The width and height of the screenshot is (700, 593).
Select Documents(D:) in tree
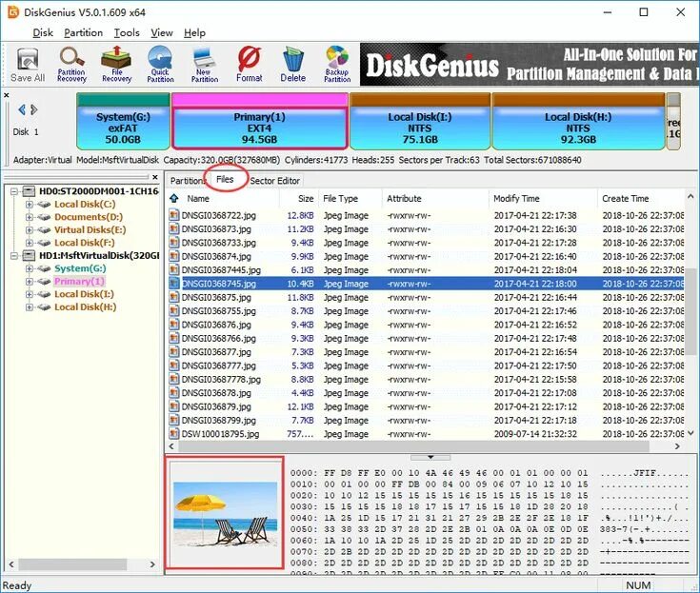(89, 217)
